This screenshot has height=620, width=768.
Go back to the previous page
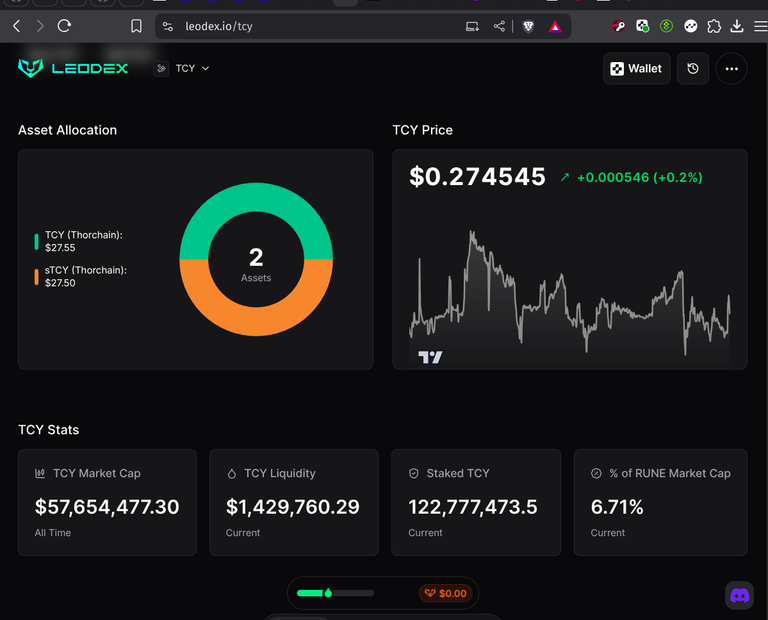(x=17, y=26)
